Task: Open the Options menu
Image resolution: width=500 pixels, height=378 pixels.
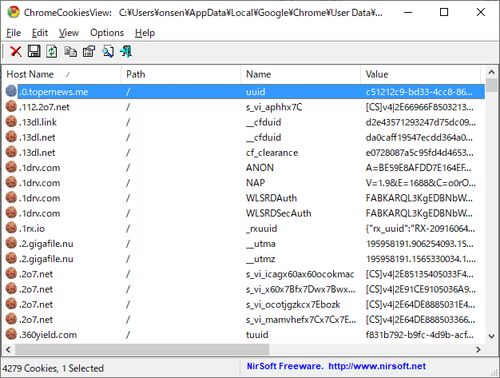Action: pyautogui.click(x=107, y=33)
